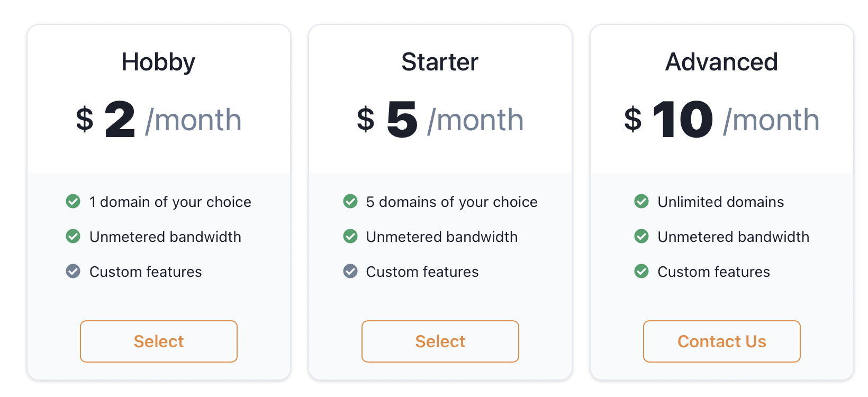Click Starter plan's Unmetered bandwidth check icon
Screen dimensions: 868x397
point(350,237)
